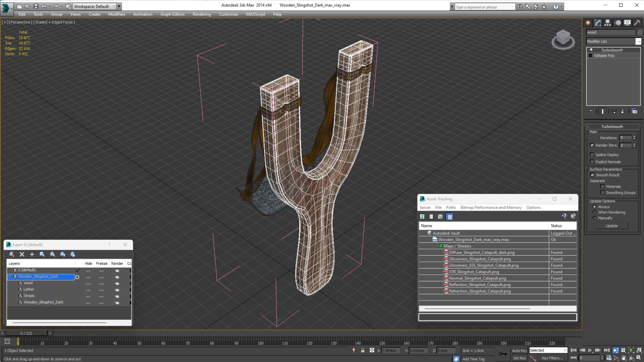The height and width of the screenshot is (362, 644).
Task: Open Bitmap Performance and Memory menu
Action: 491,207
